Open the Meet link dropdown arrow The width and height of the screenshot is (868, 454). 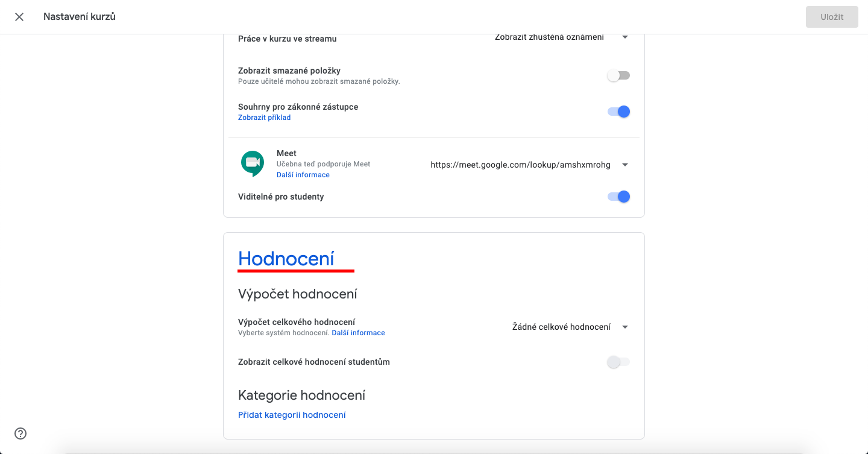(625, 165)
